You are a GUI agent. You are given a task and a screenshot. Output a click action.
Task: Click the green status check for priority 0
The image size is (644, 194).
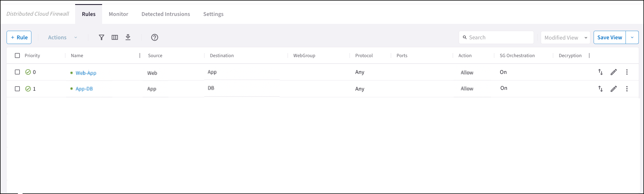click(28, 72)
